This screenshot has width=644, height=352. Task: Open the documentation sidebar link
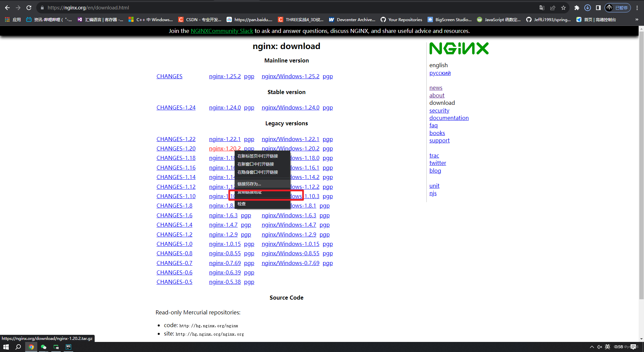click(449, 118)
